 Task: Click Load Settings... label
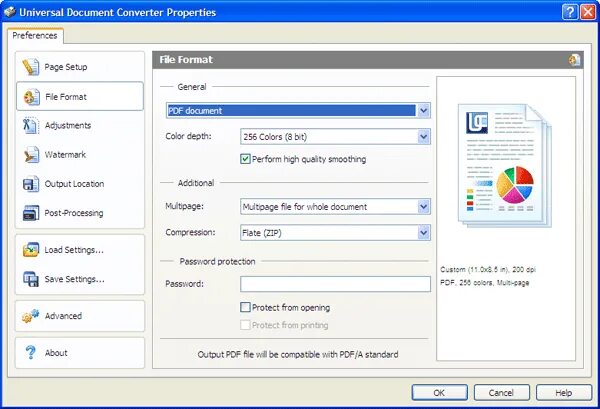(x=74, y=250)
